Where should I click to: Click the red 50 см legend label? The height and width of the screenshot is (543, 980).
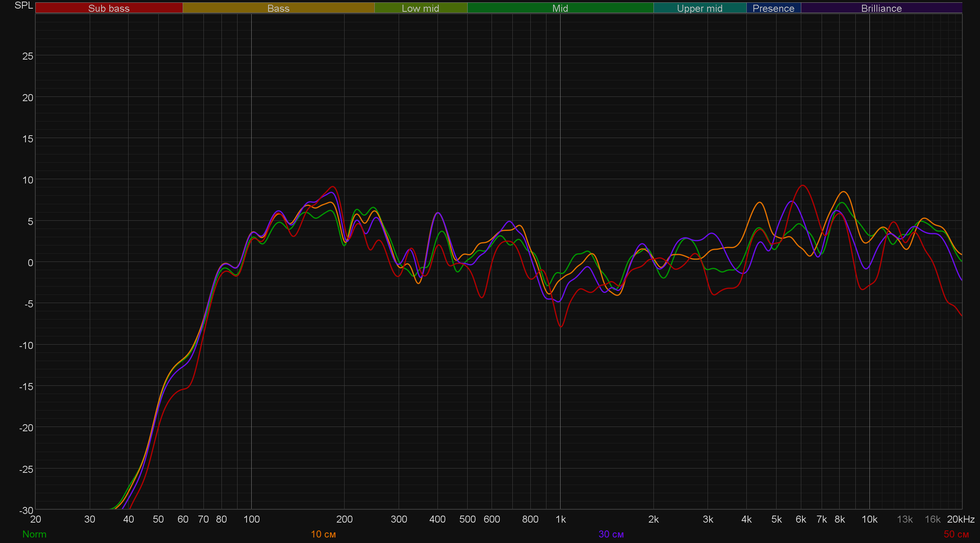point(956,534)
